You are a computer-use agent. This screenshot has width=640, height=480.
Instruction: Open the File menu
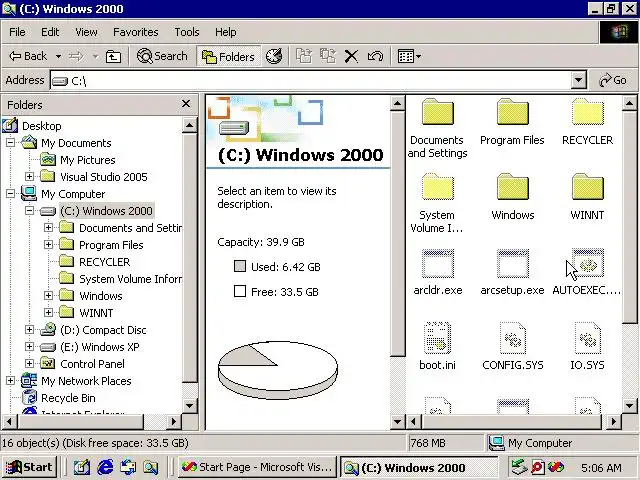click(x=17, y=32)
